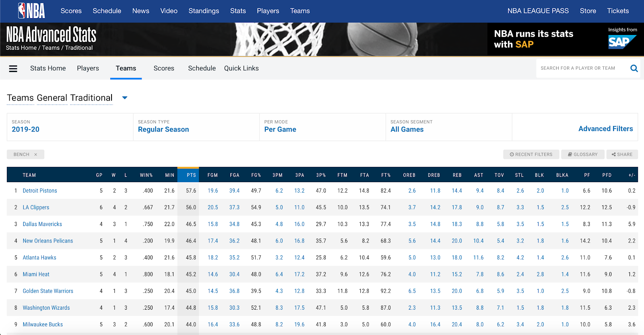
Task: Open the Miami Heat team link
Action: pos(36,275)
